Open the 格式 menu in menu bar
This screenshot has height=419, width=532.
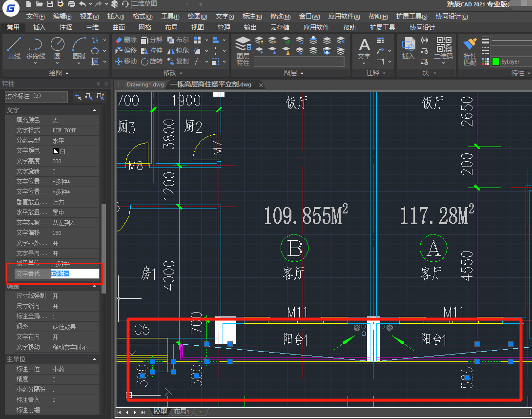[143, 17]
